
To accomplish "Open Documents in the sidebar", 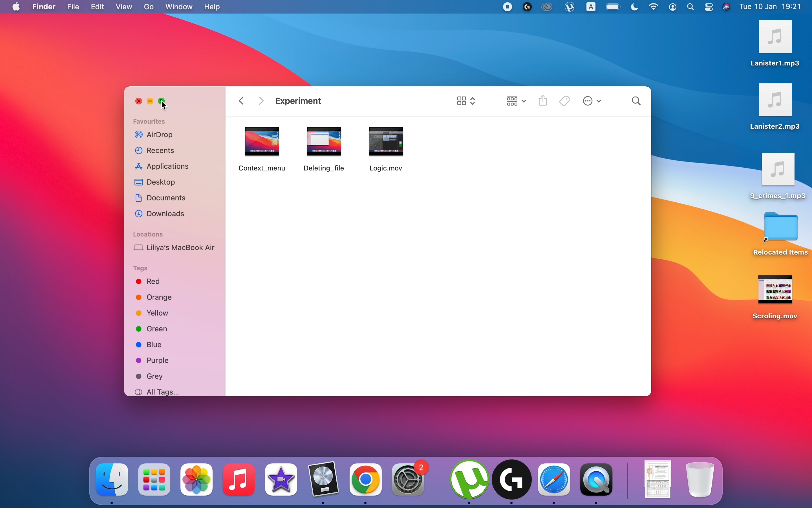I will (160, 198).
